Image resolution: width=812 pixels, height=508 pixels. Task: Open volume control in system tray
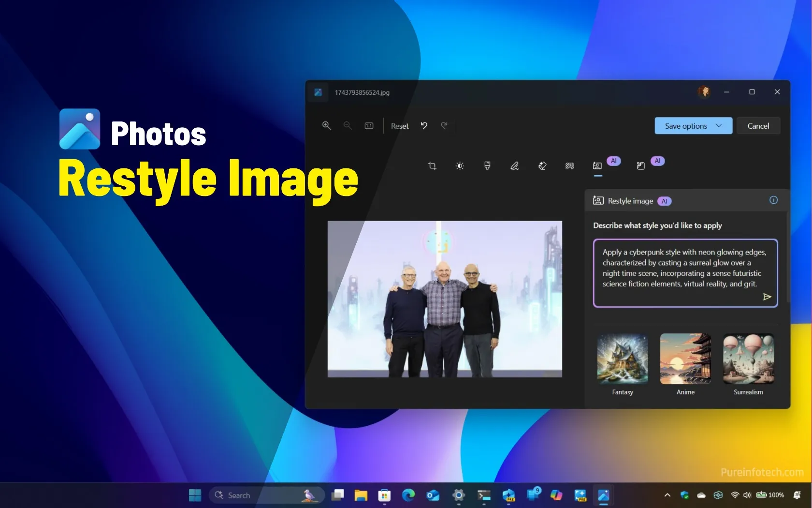(747, 495)
